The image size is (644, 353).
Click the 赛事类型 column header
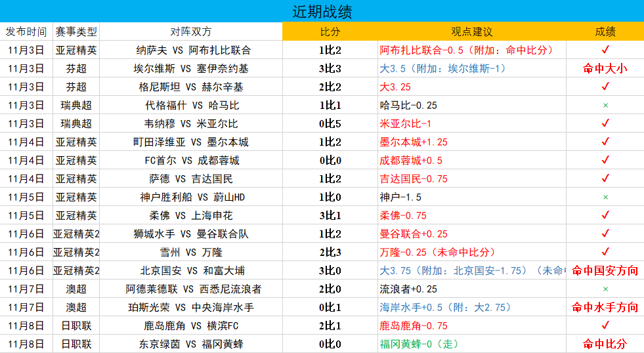pyautogui.click(x=76, y=31)
